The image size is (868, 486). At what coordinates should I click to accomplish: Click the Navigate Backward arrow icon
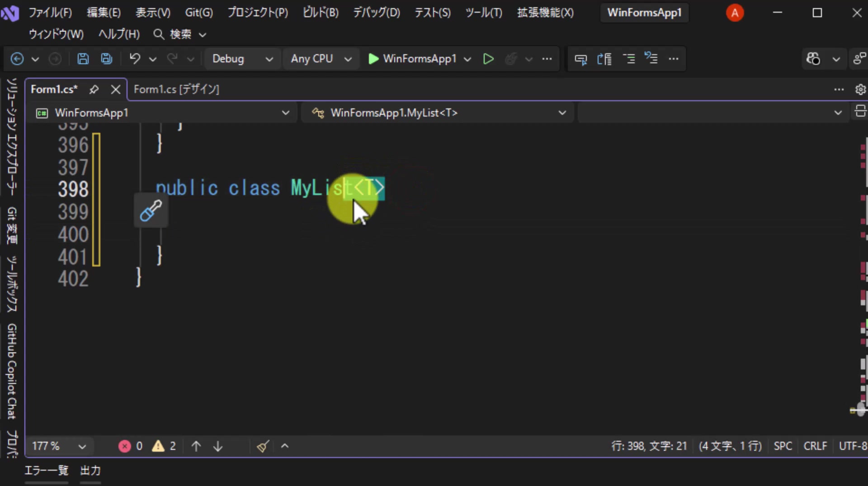point(17,59)
